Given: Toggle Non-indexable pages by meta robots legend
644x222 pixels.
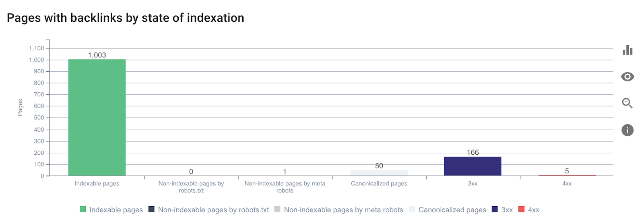Looking at the screenshot, I should 343,210.
